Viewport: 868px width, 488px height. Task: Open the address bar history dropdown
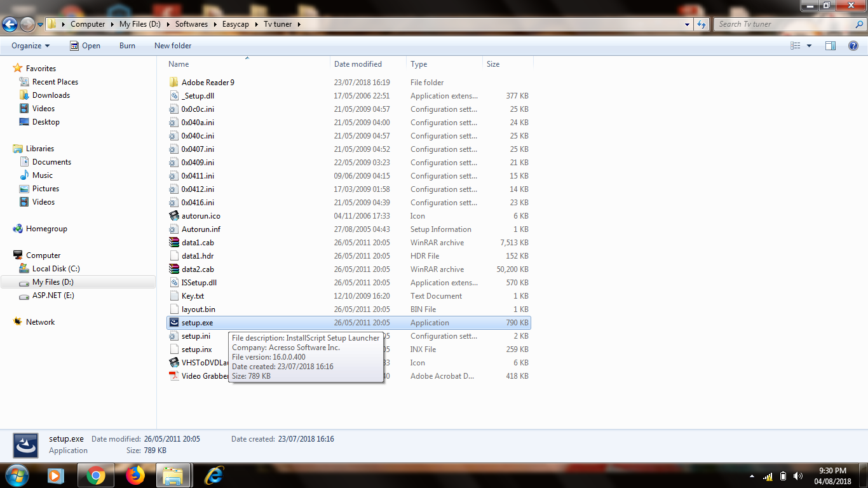point(688,24)
